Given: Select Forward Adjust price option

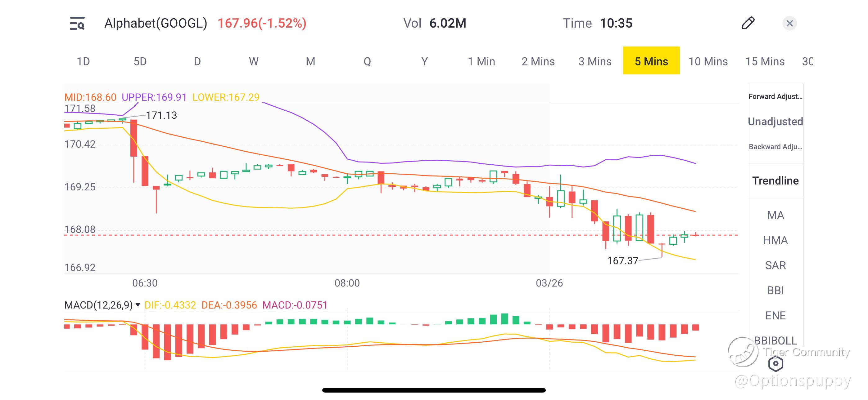Looking at the screenshot, I should (775, 97).
